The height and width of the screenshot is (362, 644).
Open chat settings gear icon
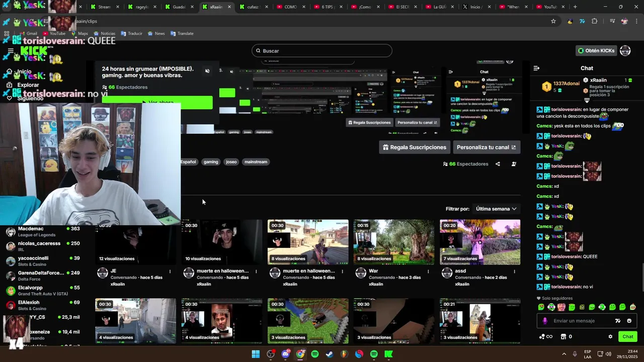click(x=610, y=337)
